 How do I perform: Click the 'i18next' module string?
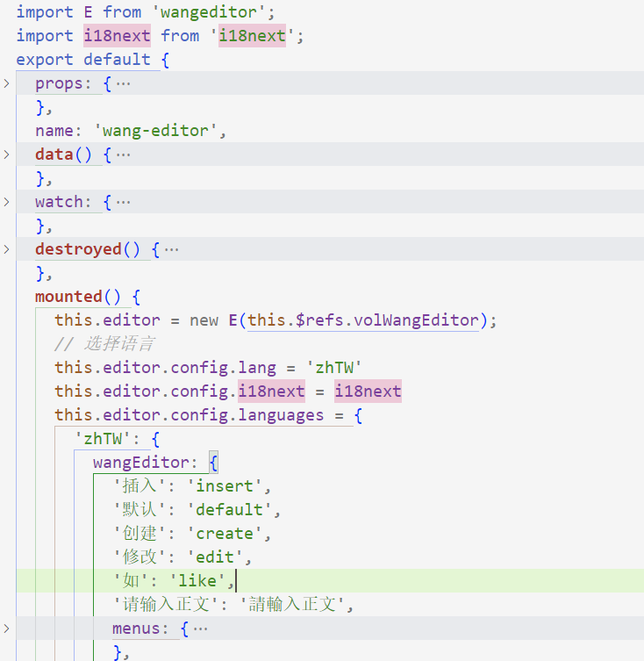[252, 36]
